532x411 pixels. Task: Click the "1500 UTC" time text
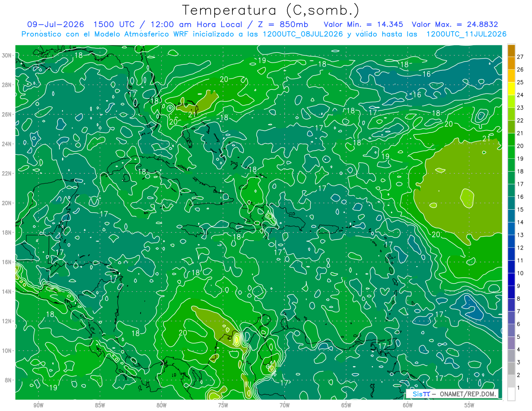114,24
